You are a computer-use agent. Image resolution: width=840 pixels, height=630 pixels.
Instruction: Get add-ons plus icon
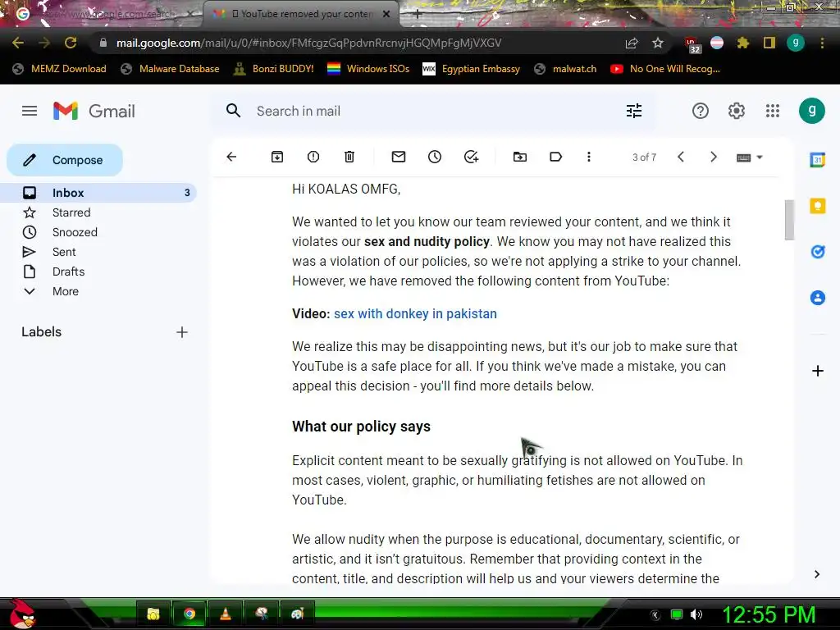coord(818,371)
